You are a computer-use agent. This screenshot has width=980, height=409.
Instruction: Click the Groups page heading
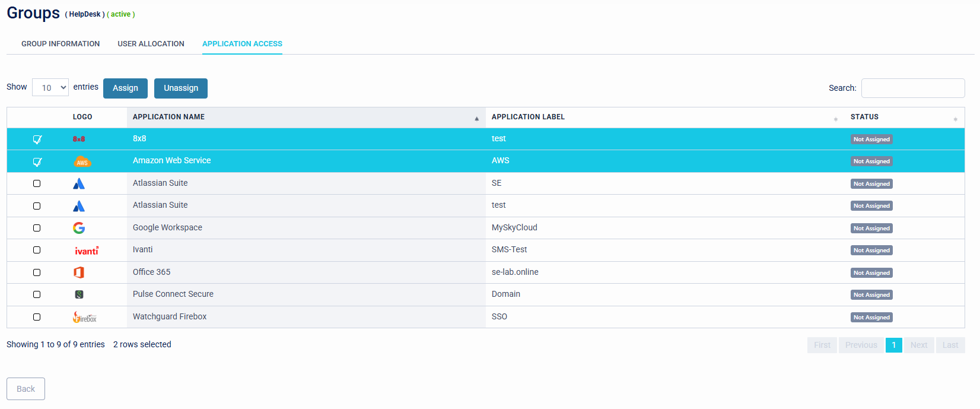[33, 13]
